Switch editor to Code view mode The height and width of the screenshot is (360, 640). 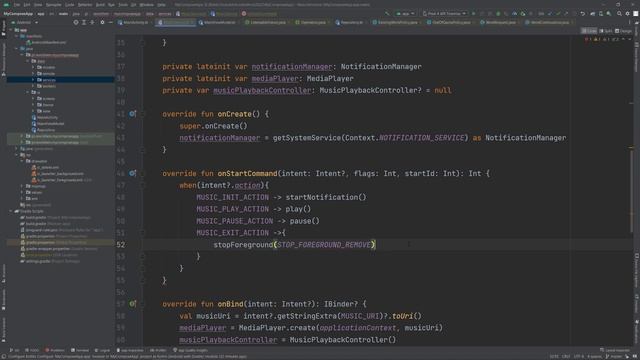pyautogui.click(x=589, y=31)
